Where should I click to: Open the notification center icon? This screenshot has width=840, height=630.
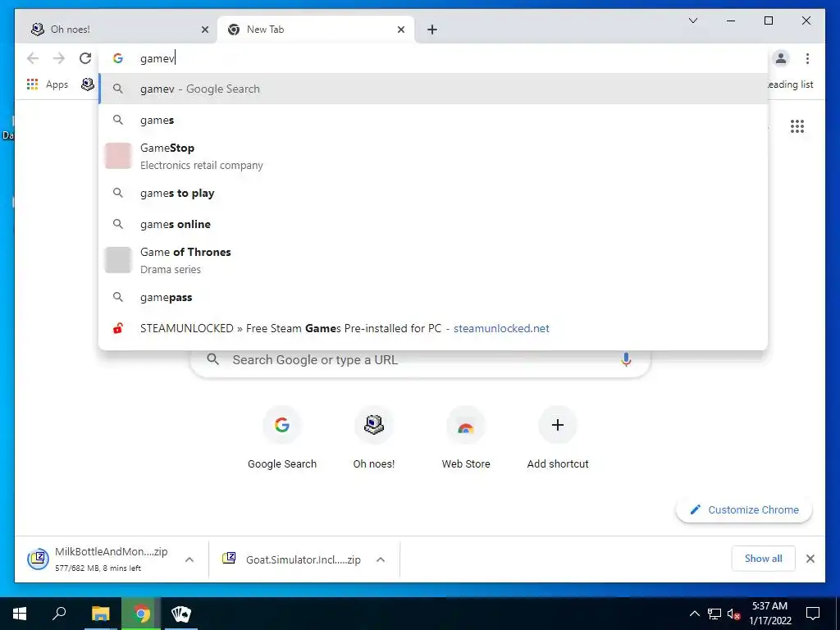point(813,614)
